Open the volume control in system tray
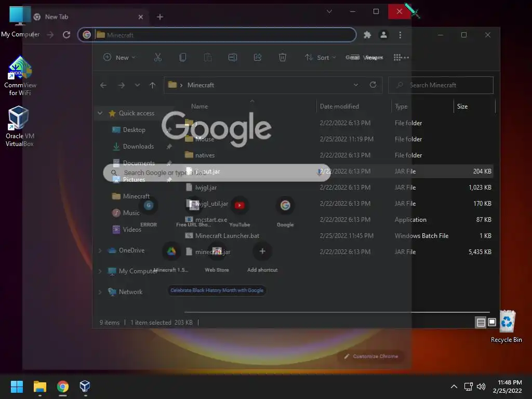Screen dimensions: 532x399 click(x=481, y=387)
